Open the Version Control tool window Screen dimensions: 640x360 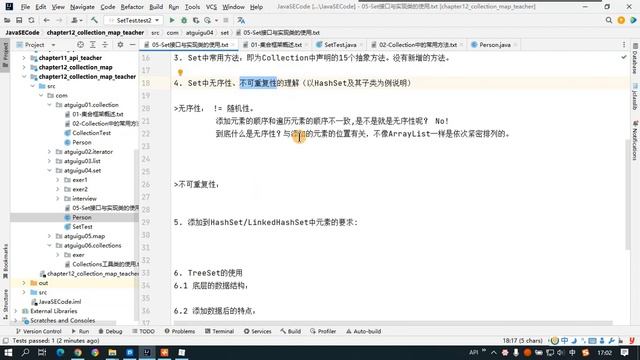[39, 331]
